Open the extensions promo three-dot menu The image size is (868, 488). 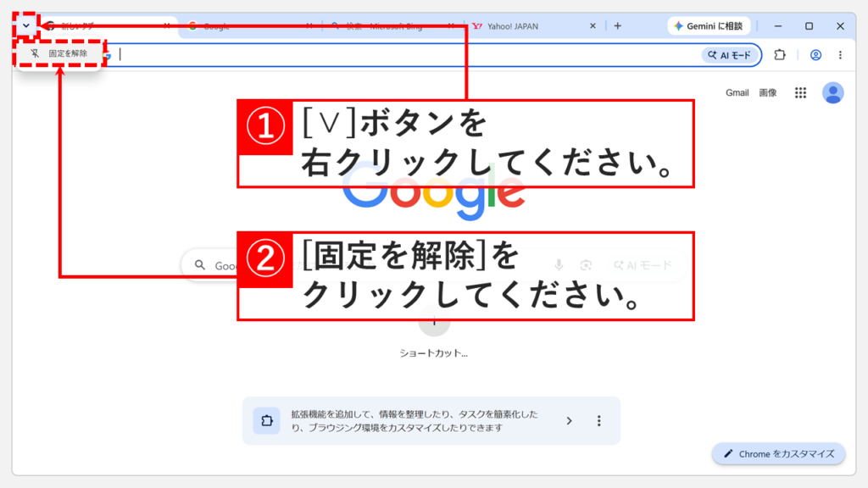pyautogui.click(x=599, y=421)
